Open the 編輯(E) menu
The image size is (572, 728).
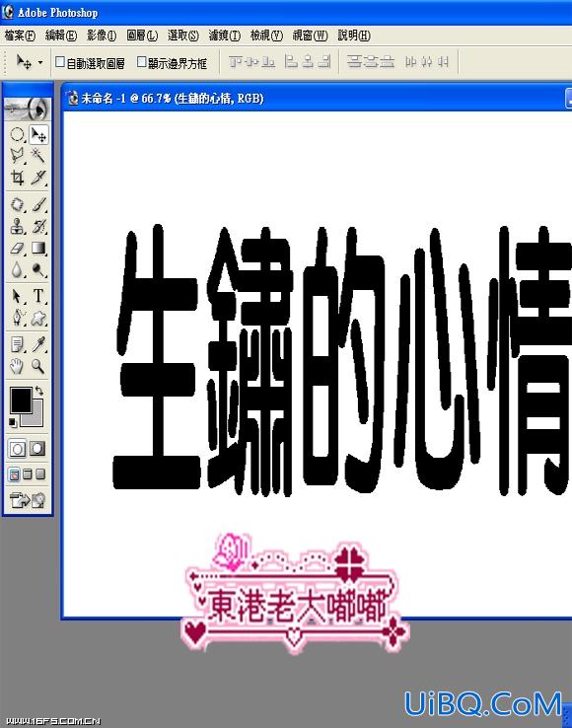point(61,36)
